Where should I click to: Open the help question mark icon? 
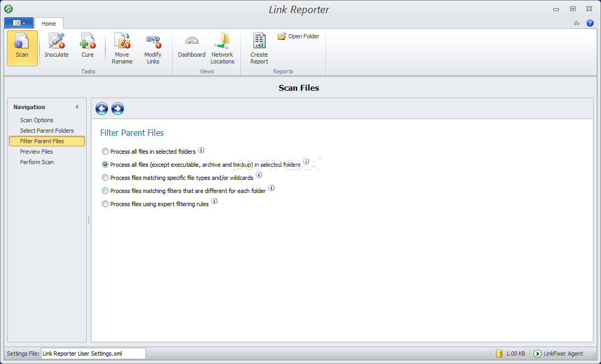coord(590,24)
